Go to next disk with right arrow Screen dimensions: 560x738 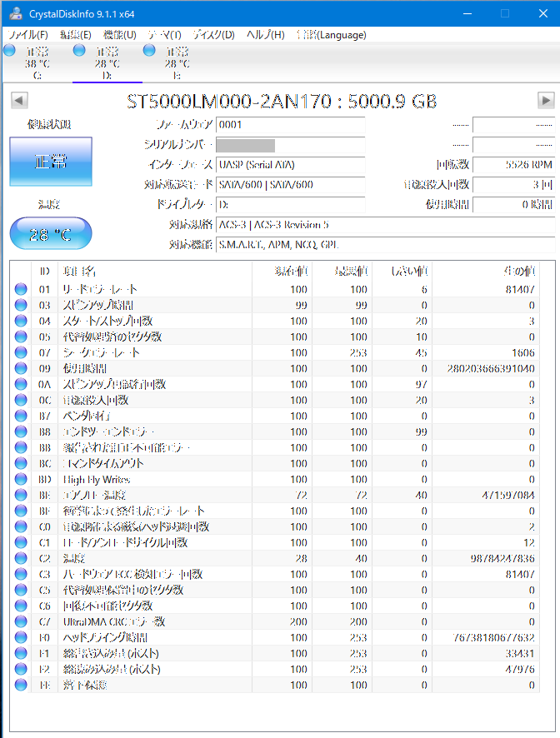546,100
